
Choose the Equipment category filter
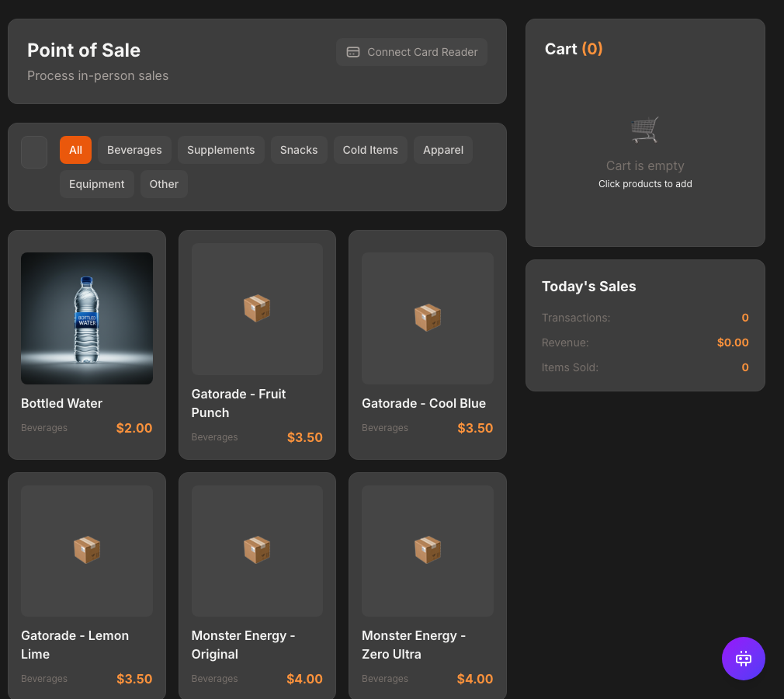[97, 184]
